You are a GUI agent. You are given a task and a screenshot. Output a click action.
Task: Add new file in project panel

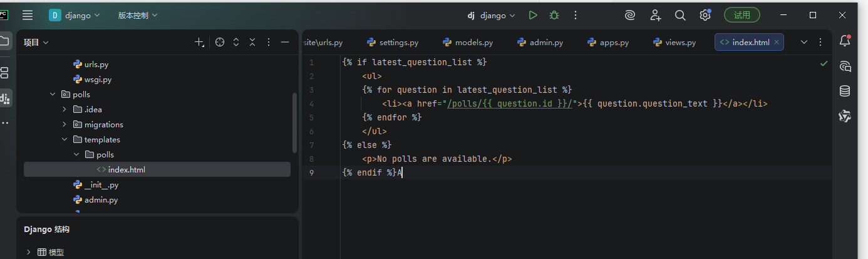(199, 42)
